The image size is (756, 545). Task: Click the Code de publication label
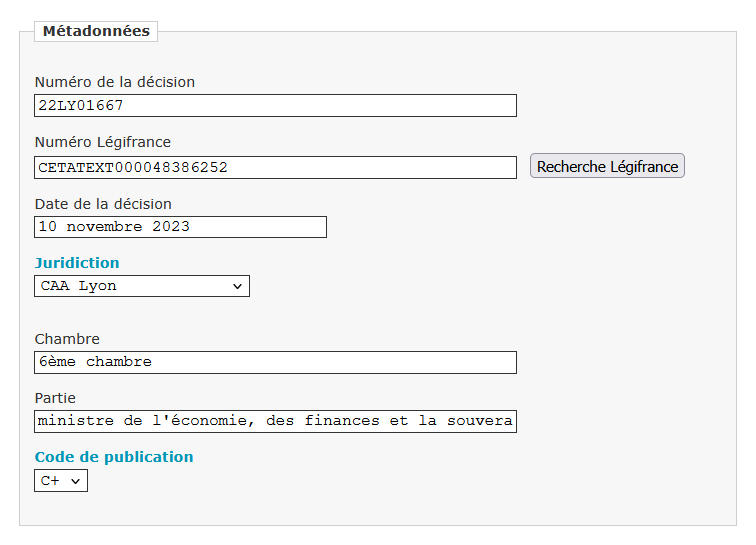point(114,457)
